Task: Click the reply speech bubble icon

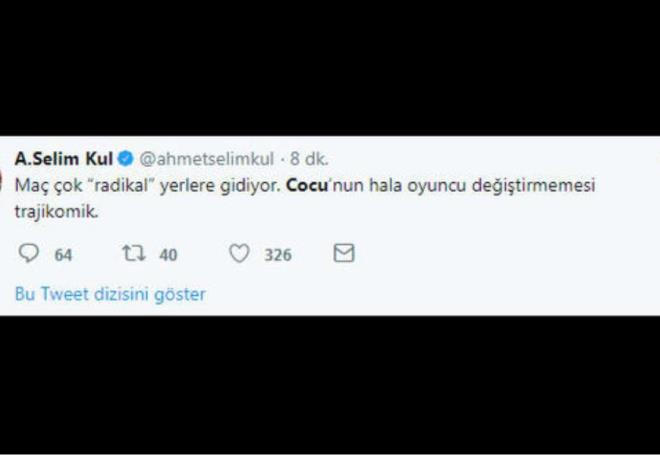Action: tap(28, 254)
